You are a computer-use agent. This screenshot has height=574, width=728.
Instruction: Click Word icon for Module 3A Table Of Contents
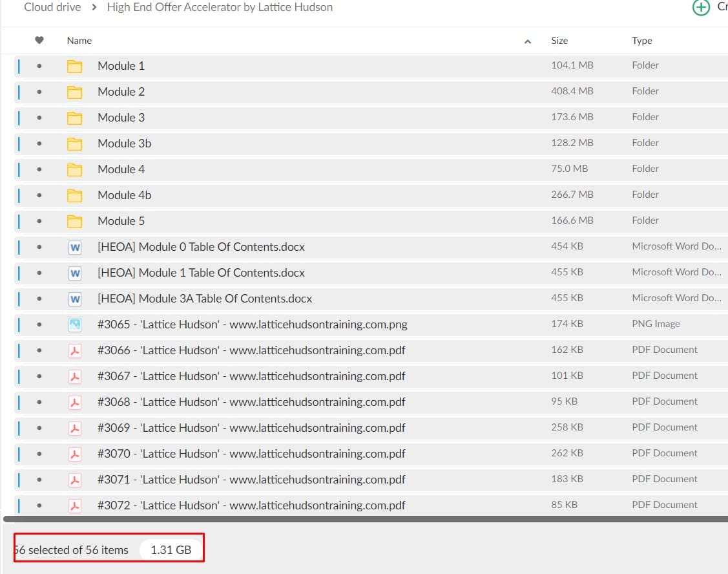pyautogui.click(x=75, y=299)
